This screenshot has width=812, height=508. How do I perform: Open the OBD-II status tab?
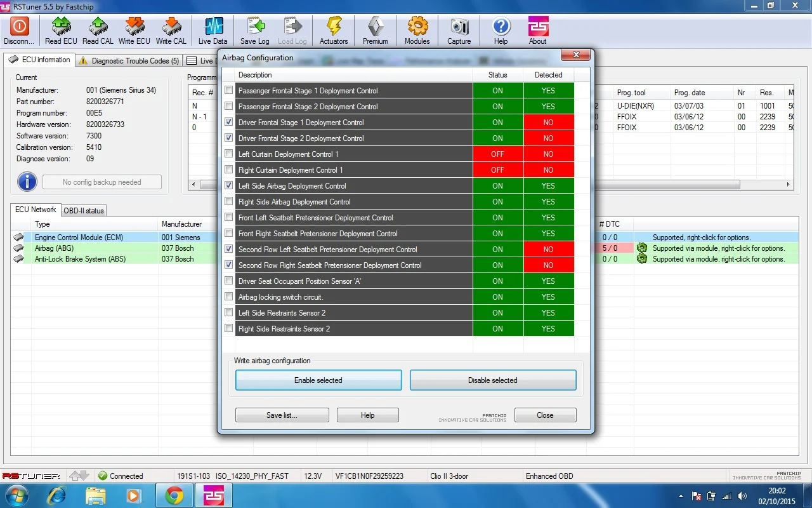point(83,210)
